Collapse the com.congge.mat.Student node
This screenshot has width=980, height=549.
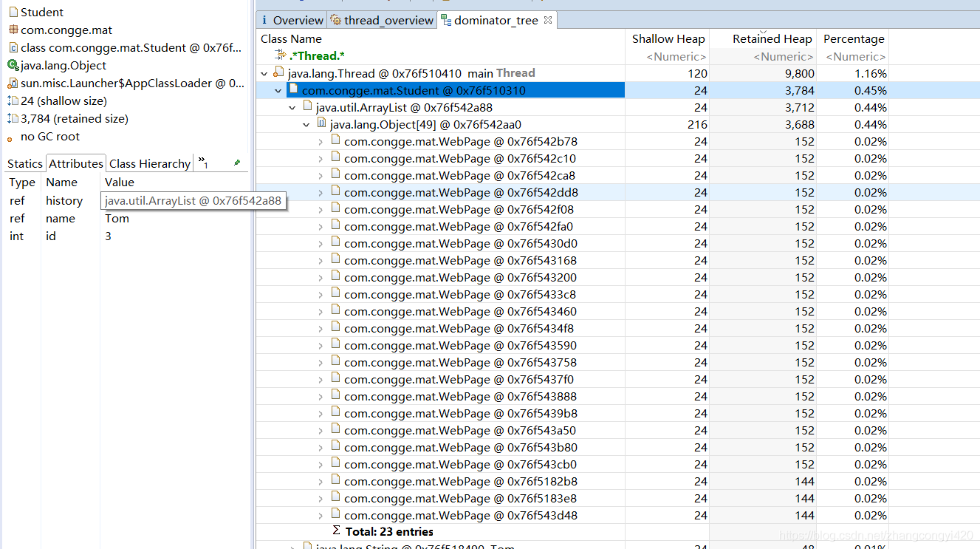click(278, 90)
